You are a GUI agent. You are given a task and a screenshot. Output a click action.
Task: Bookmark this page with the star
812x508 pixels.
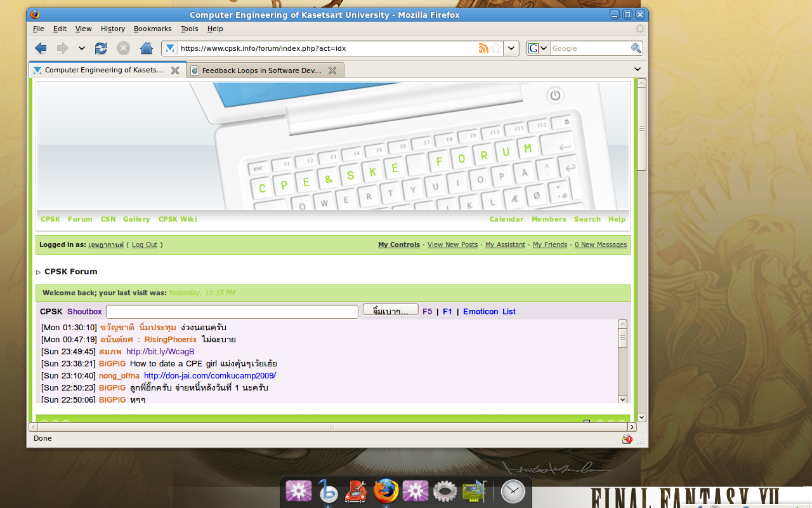pos(496,48)
